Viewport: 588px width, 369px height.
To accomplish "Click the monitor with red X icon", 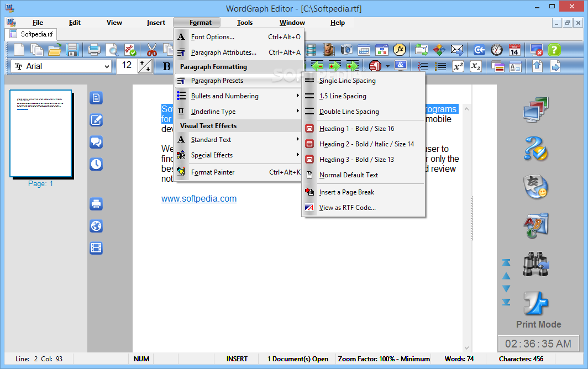I will pos(537,50).
